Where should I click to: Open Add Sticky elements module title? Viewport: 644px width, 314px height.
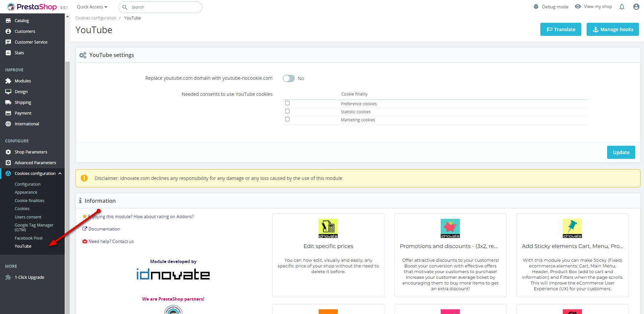[573, 246]
